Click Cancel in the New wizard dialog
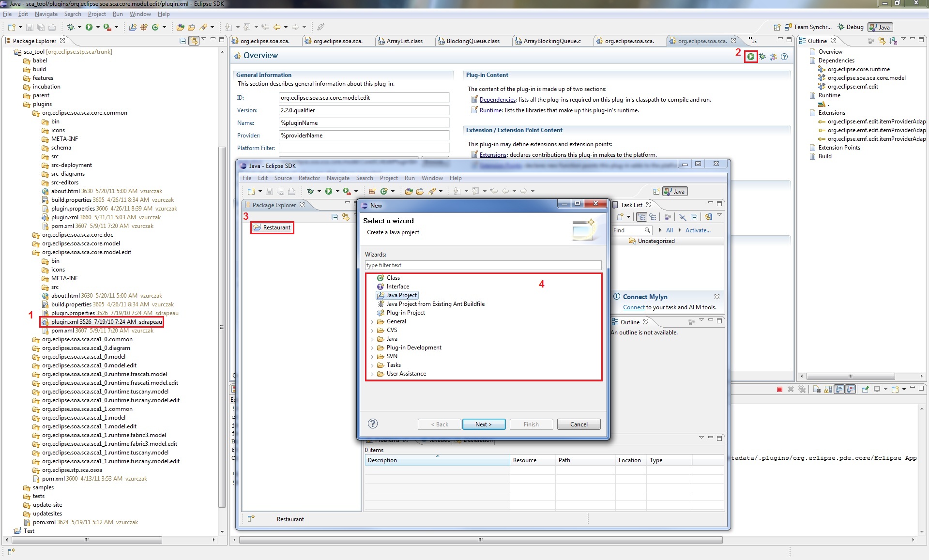This screenshot has width=929, height=560. coord(579,424)
